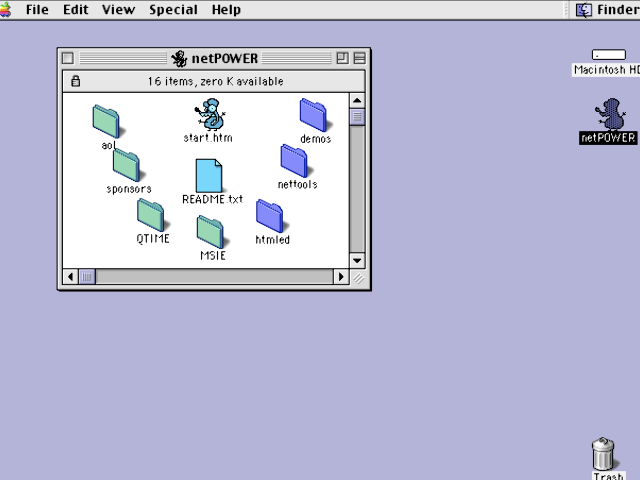
Task: Click the 'nettools' folder name label
Action: click(298, 184)
